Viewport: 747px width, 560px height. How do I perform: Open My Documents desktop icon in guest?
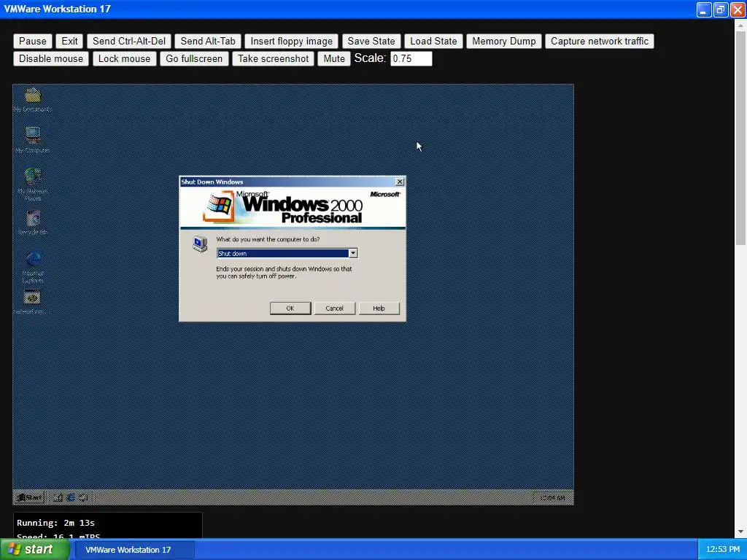coord(33,99)
